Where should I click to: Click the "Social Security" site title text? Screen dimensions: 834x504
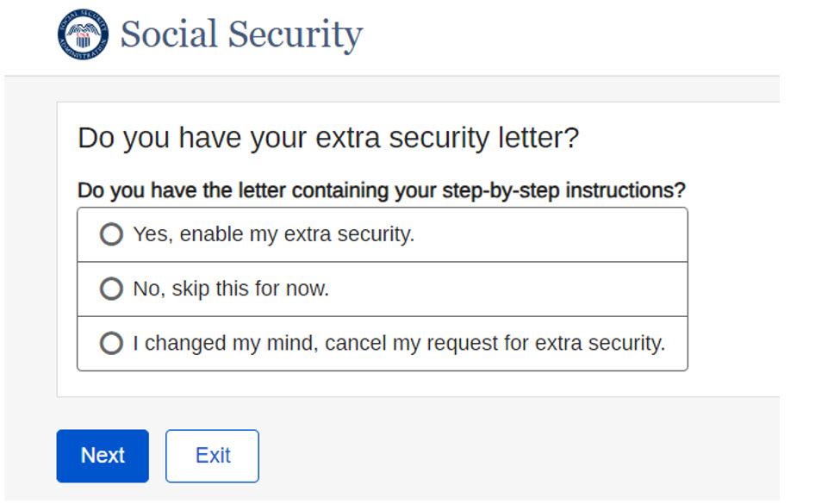(x=241, y=34)
